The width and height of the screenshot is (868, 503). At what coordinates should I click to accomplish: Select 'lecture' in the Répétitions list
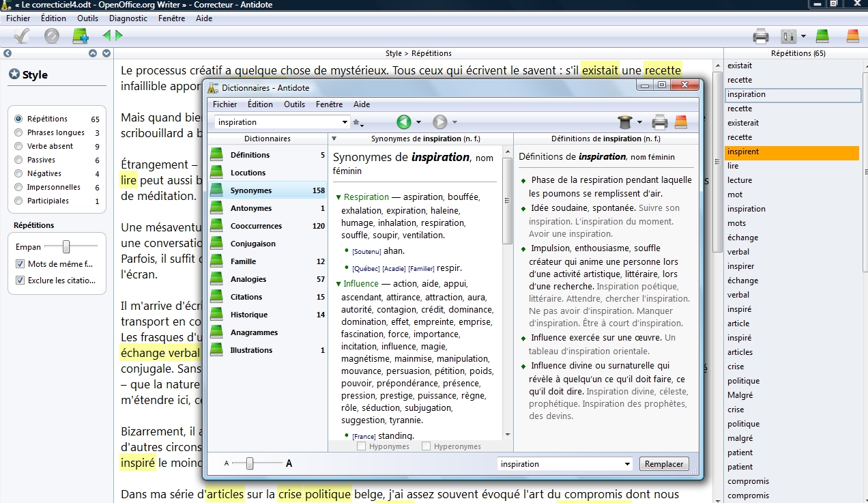coord(792,180)
